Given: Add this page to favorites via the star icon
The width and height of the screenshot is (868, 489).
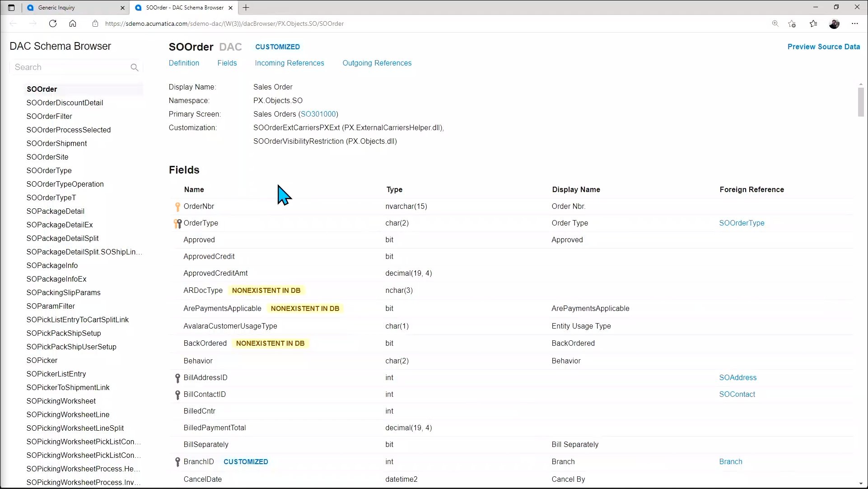Looking at the screenshot, I should pos(792,24).
